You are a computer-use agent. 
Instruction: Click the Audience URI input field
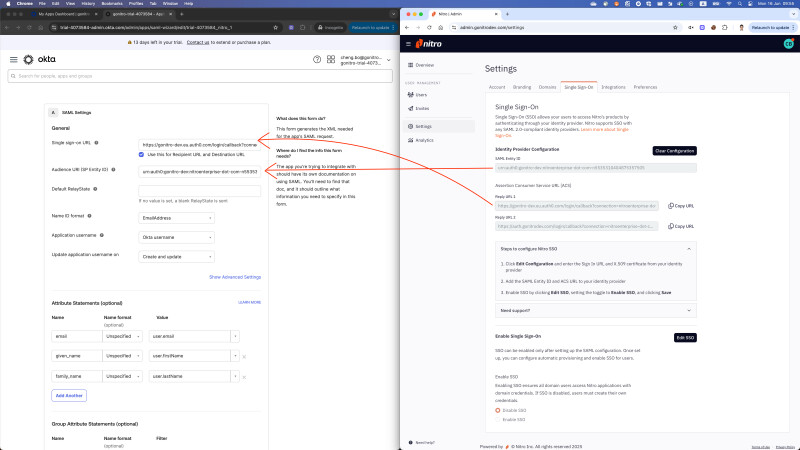click(x=199, y=172)
